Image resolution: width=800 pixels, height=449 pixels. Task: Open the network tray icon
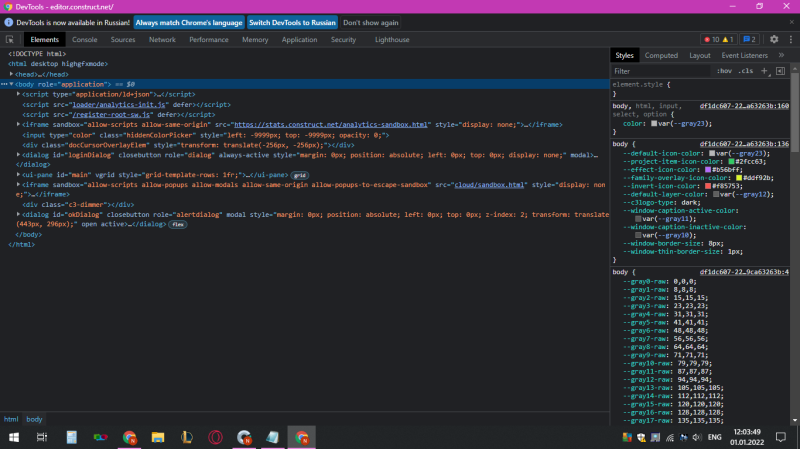(670, 437)
